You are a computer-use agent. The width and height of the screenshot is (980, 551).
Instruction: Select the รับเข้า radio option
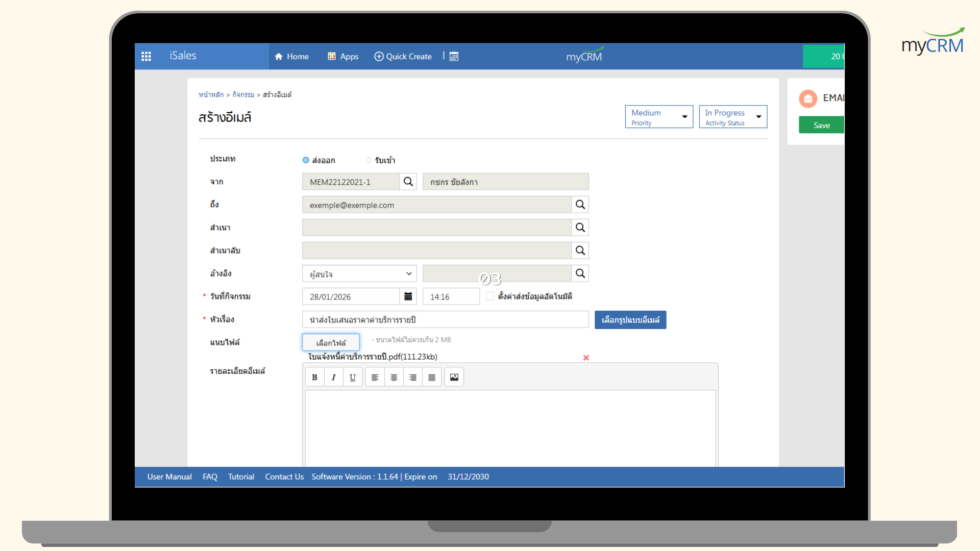click(368, 160)
